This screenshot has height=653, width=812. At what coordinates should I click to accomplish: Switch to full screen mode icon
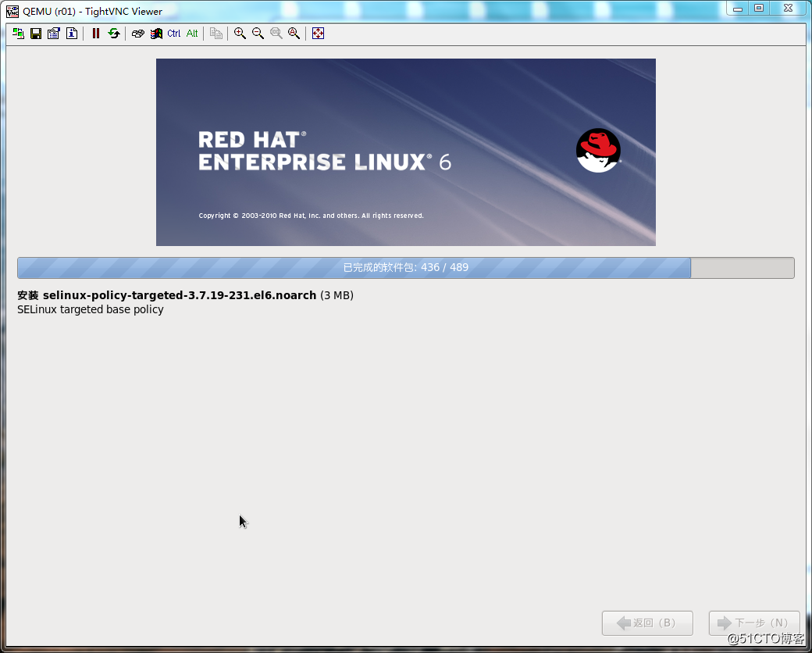[318, 34]
